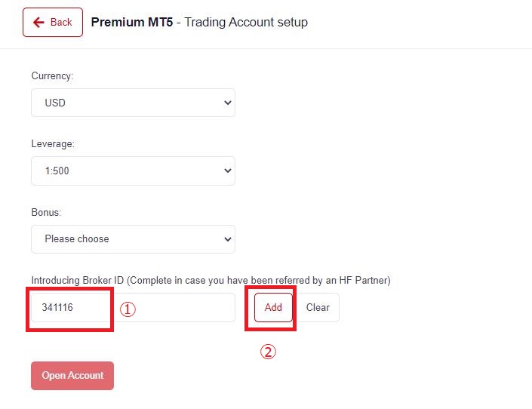
Task: Click the red circled number 1 marker
Action: [128, 309]
